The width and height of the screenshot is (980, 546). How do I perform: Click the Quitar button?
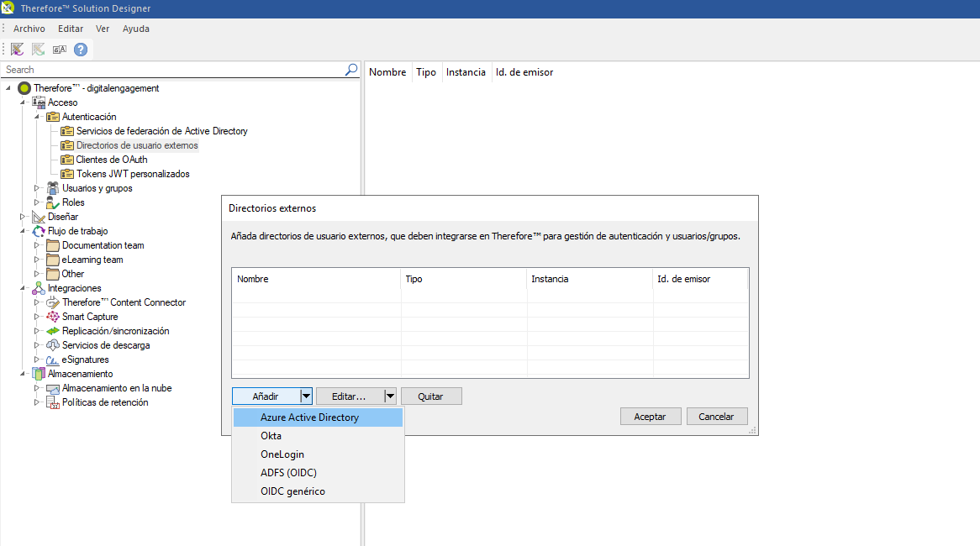coord(431,396)
